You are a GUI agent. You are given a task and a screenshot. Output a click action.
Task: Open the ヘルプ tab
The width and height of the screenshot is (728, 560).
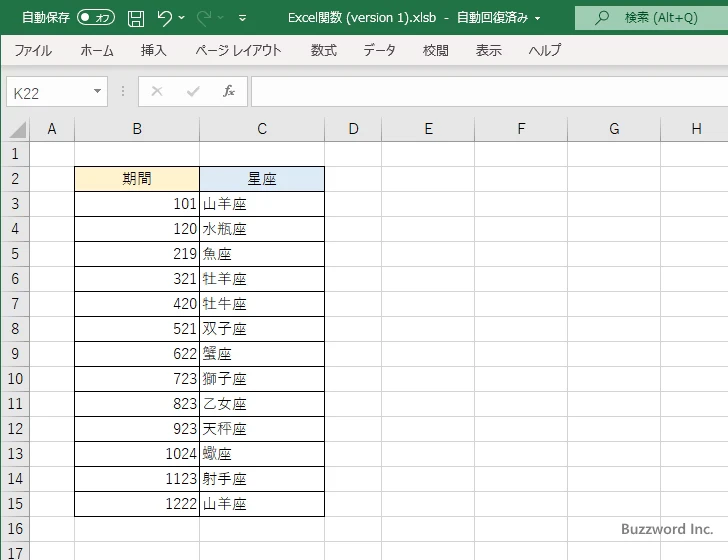(545, 50)
